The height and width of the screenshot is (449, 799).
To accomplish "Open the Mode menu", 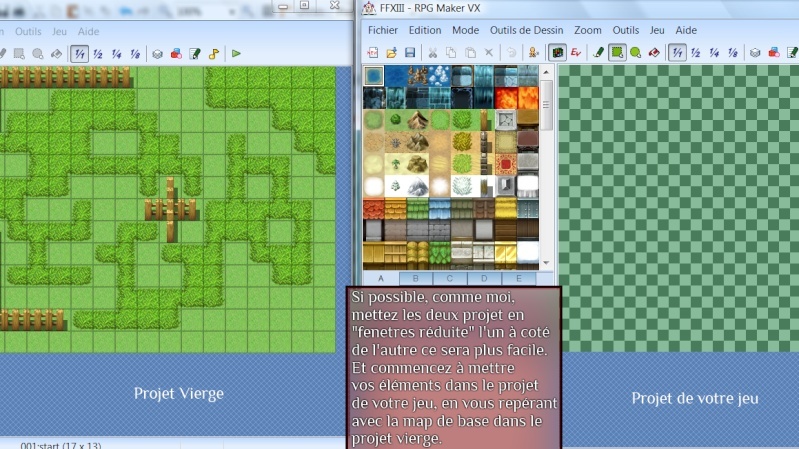I will click(x=465, y=30).
